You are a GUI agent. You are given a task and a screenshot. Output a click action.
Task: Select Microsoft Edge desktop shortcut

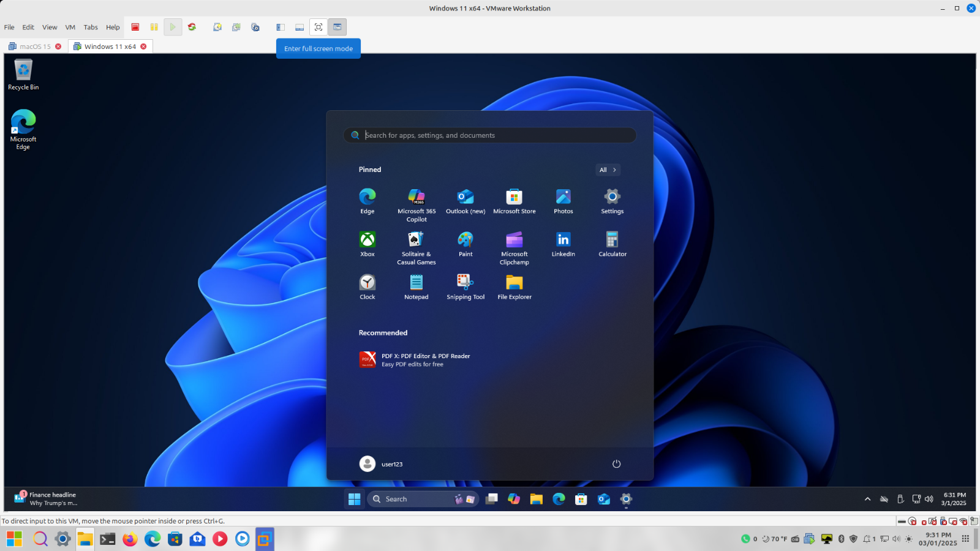[23, 130]
